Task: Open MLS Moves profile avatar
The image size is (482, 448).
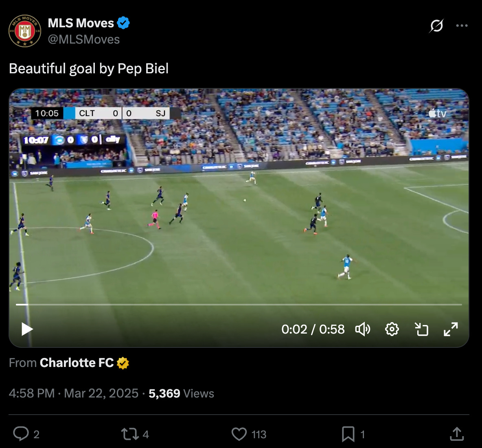Action: pos(25,31)
